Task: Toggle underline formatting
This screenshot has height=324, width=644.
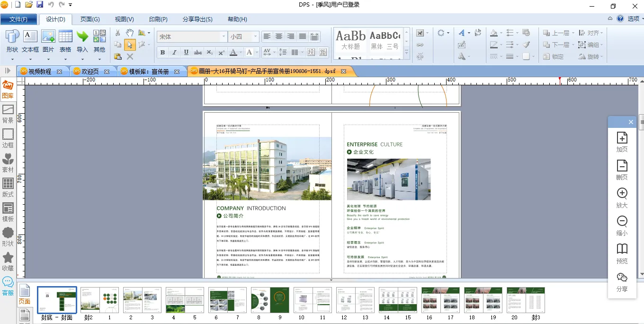Action: 186,52
